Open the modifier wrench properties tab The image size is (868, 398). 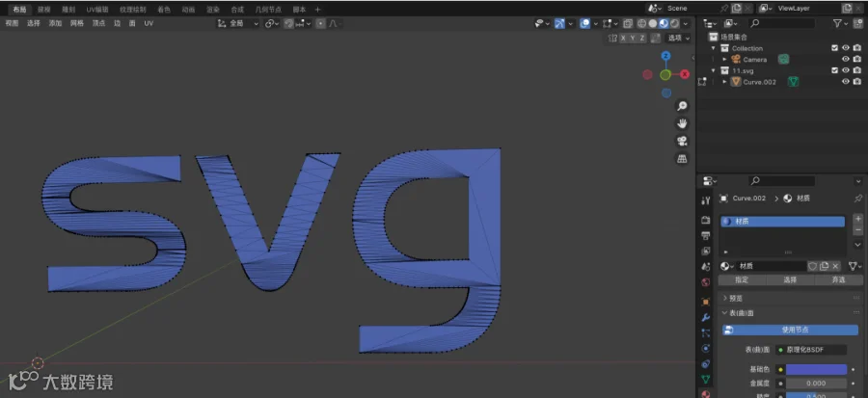pos(705,317)
